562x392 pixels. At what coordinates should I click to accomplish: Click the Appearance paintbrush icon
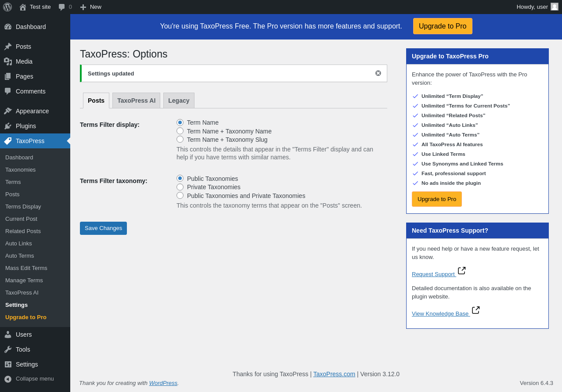pyautogui.click(x=8, y=111)
